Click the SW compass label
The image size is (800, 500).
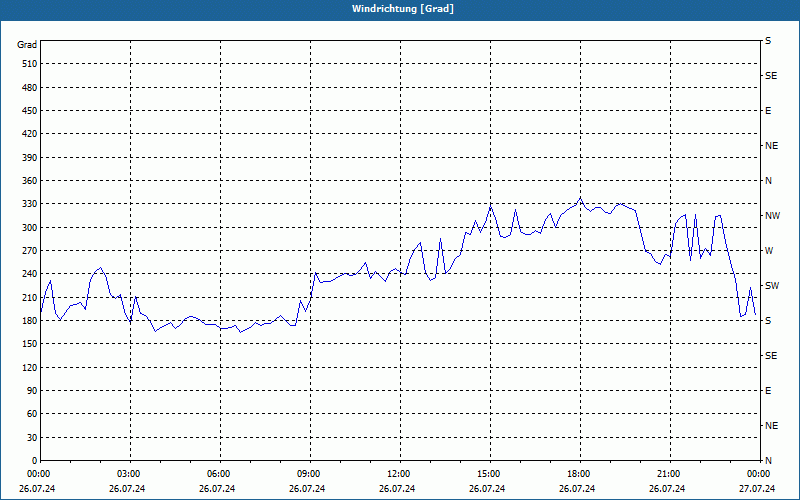pyautogui.click(x=772, y=286)
